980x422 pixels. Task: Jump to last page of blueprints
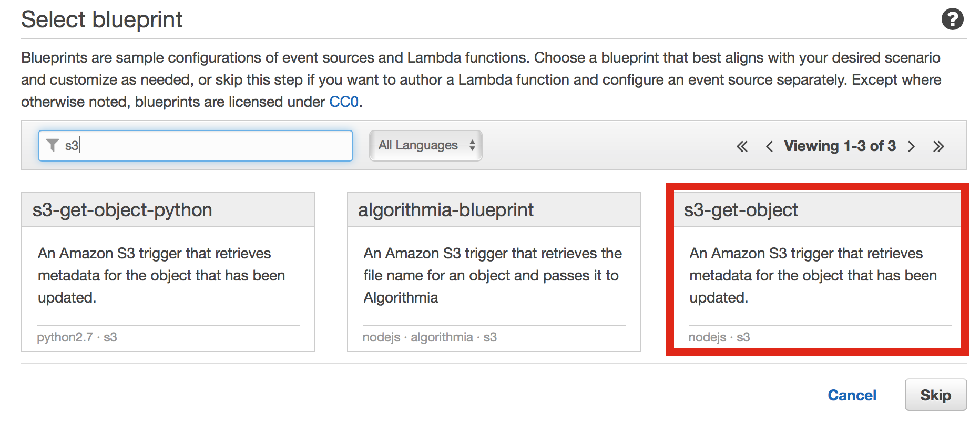[x=938, y=146]
